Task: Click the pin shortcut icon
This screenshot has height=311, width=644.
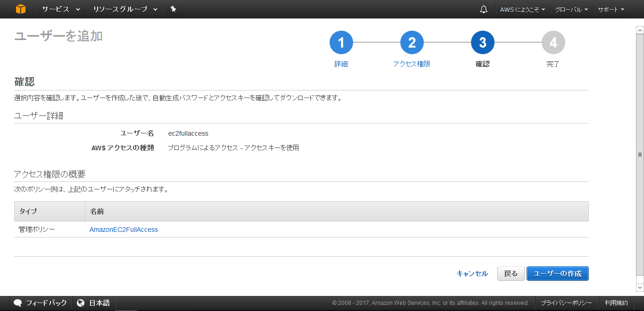Action: pos(173,9)
